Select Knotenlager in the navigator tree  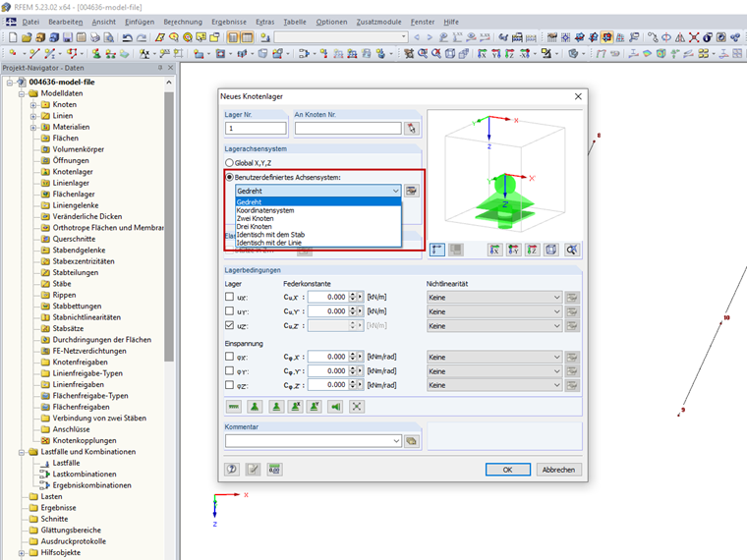click(x=73, y=172)
